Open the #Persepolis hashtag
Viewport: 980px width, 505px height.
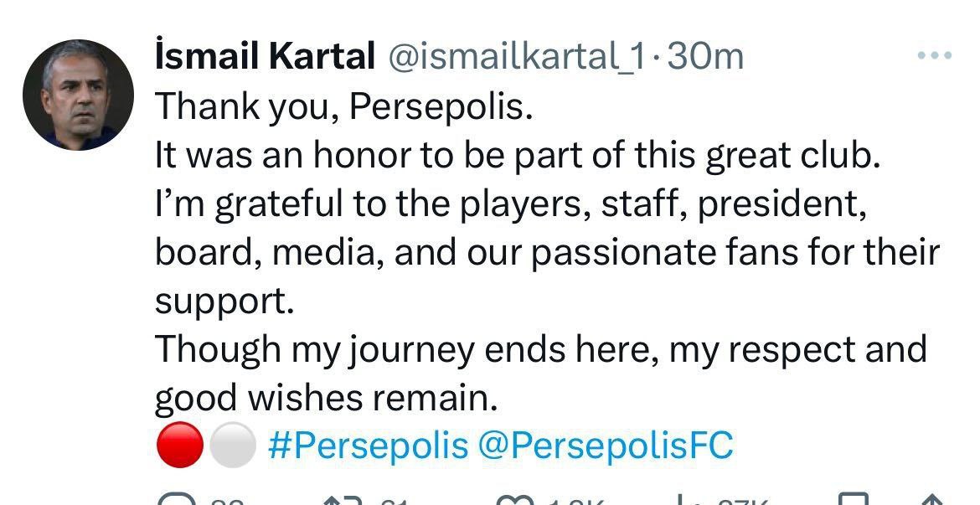[369, 446]
